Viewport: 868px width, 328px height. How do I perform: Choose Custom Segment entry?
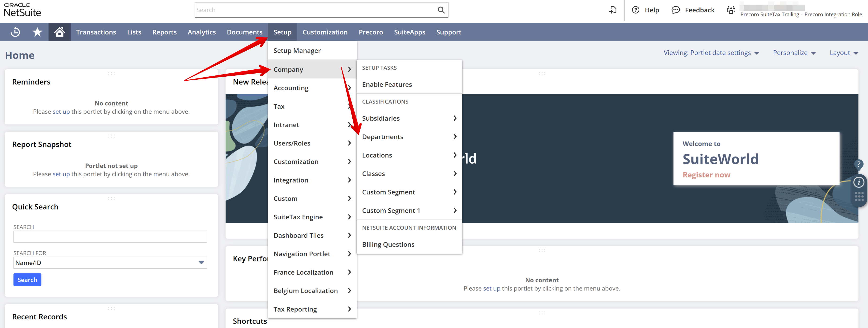[x=409, y=192]
